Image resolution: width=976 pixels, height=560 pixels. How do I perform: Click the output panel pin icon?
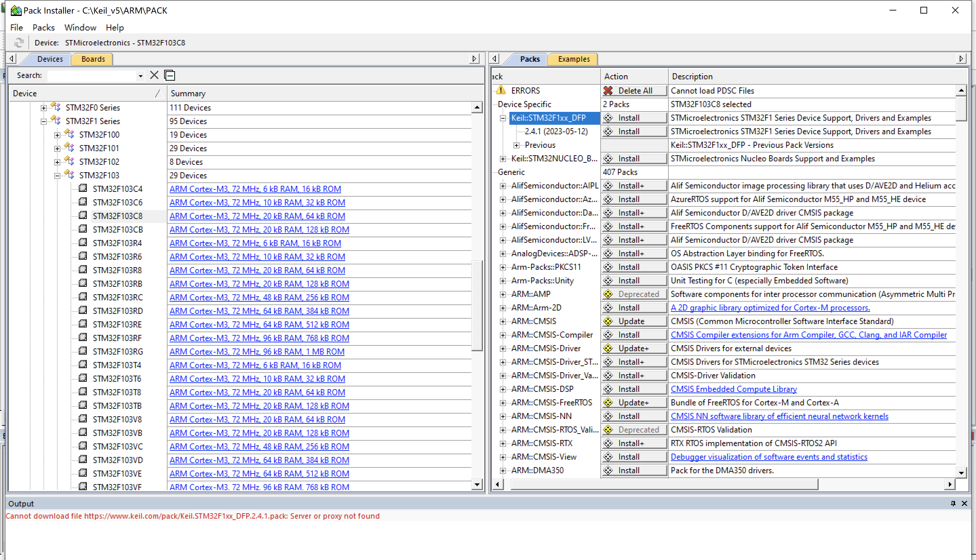pos(953,503)
